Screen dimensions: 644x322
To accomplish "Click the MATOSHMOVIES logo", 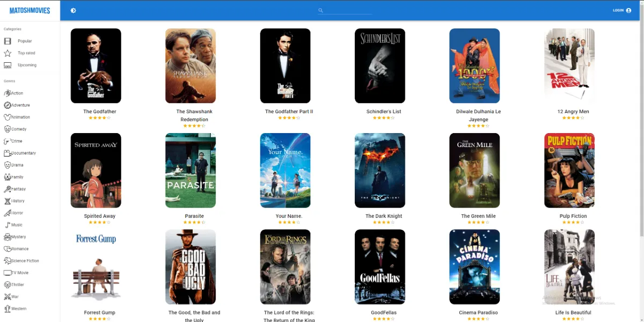I will 30,10.
